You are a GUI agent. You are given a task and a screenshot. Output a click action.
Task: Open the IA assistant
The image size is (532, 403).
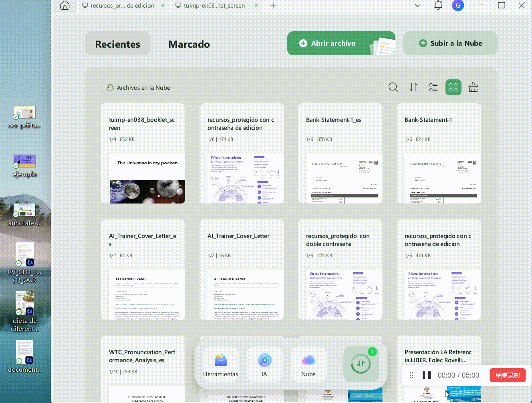(264, 365)
